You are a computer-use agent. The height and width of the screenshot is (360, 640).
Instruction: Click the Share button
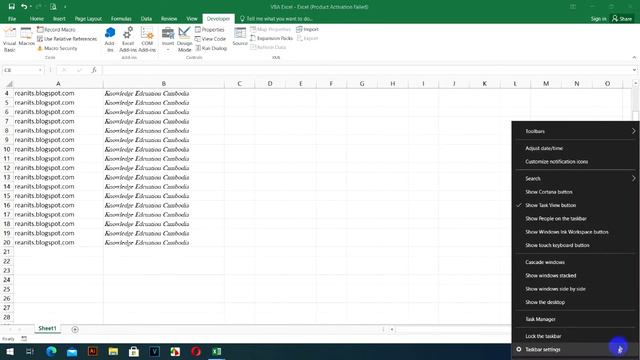pos(622,19)
